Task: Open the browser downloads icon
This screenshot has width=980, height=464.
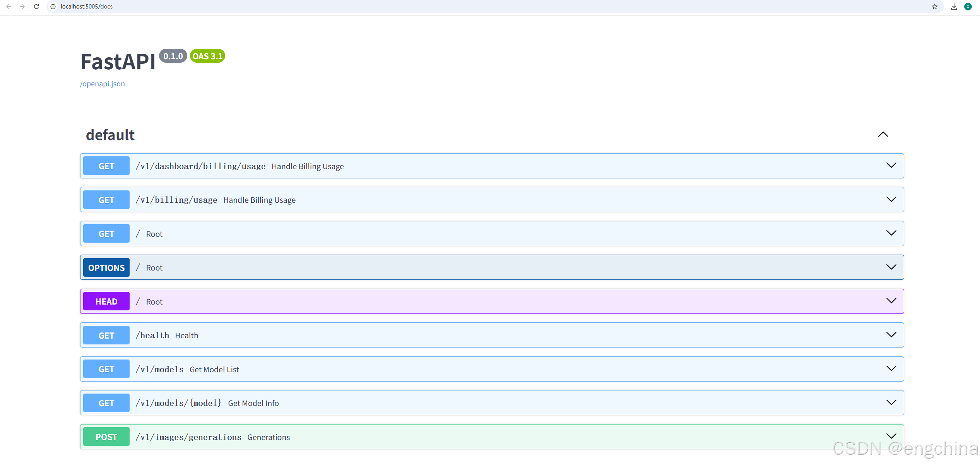Action: [x=954, y=7]
